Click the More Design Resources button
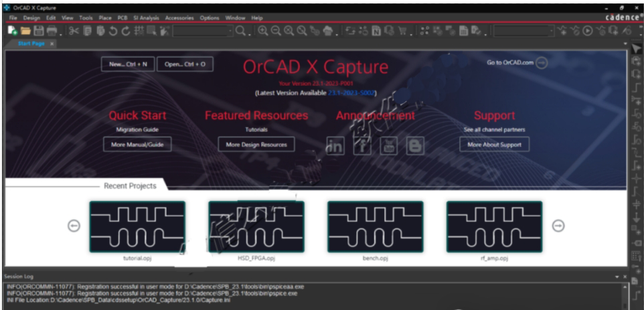 (256, 145)
